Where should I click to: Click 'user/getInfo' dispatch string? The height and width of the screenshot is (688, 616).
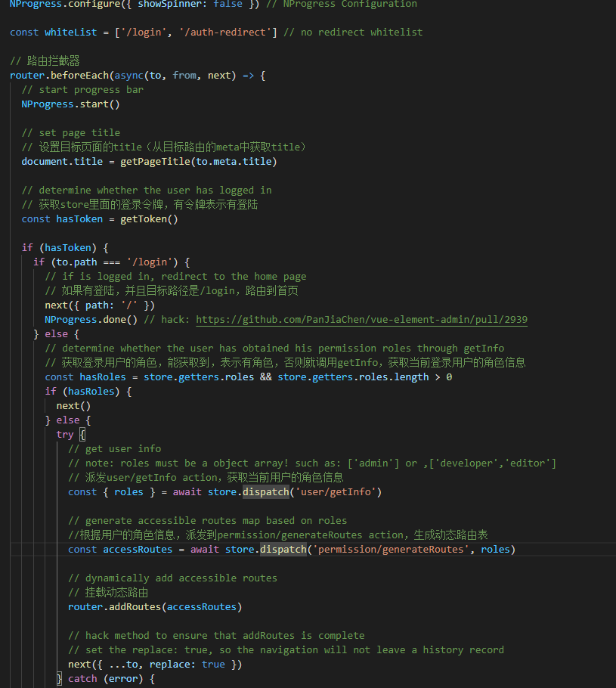click(x=336, y=492)
